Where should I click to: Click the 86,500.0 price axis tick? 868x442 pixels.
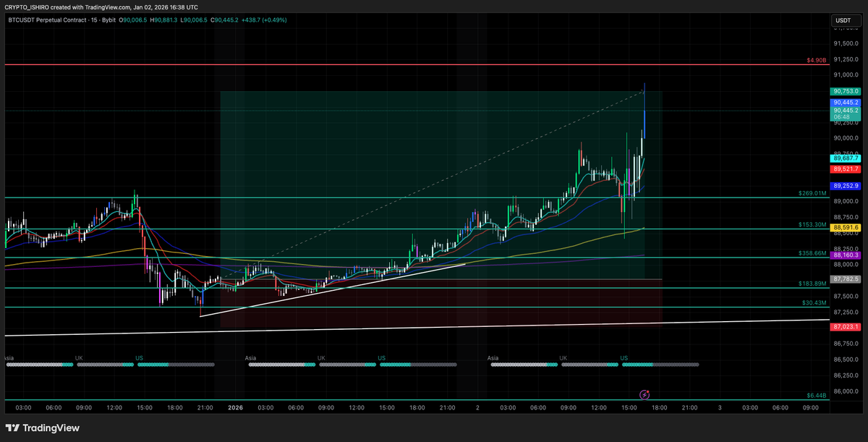846,360
